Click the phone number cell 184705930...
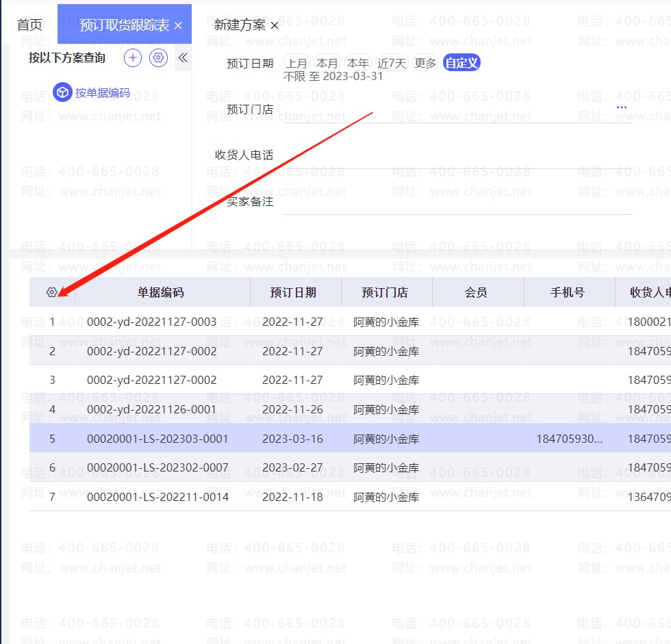671x644 pixels. [570, 439]
